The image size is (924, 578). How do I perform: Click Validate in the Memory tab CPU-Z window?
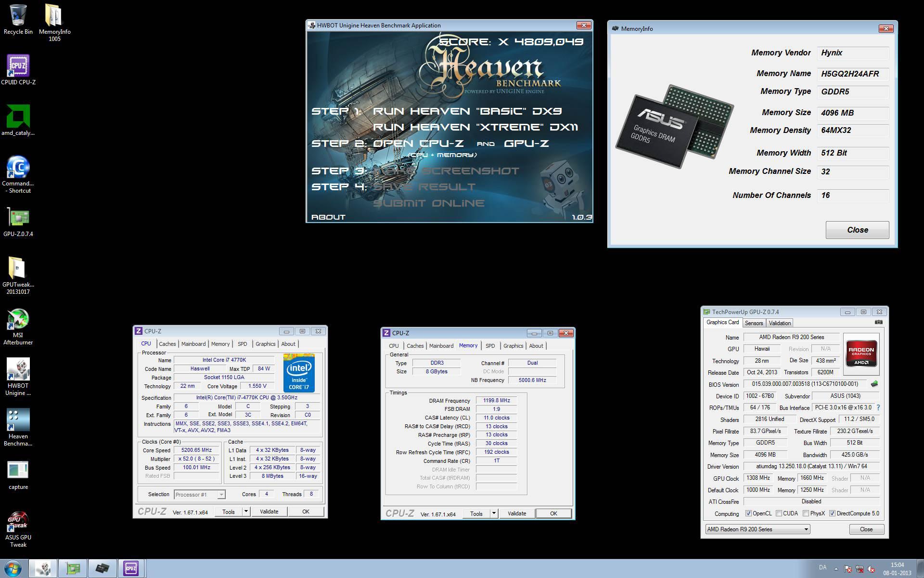click(x=517, y=513)
